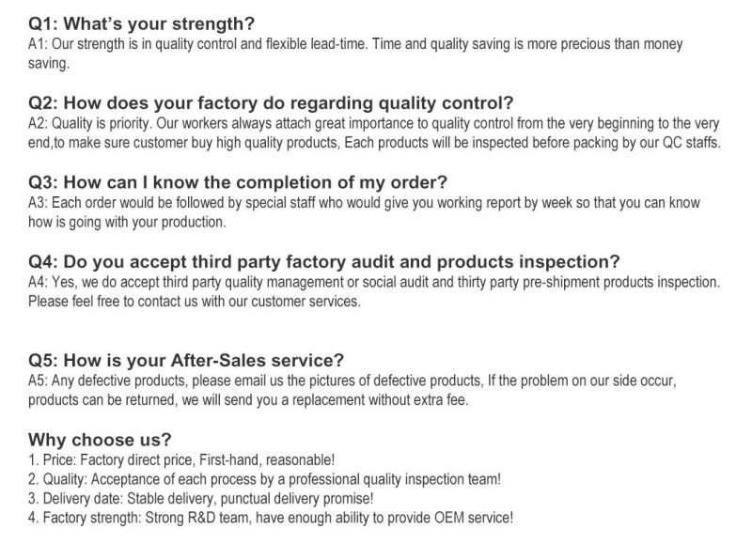Click 'Please feel free to contact us' line

195,301
